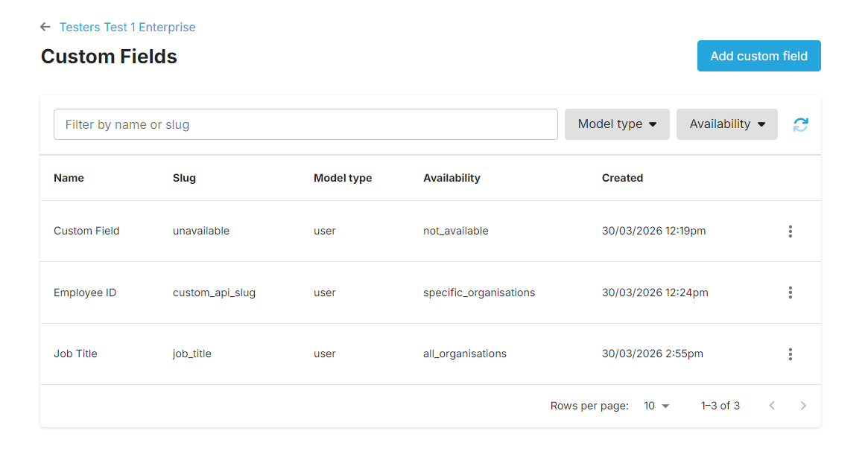
Task: Click the refresh table icon
Action: (800, 125)
